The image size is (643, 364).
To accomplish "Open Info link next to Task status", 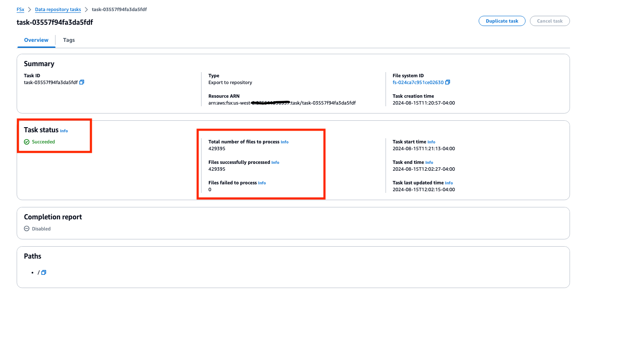I will click(x=64, y=131).
